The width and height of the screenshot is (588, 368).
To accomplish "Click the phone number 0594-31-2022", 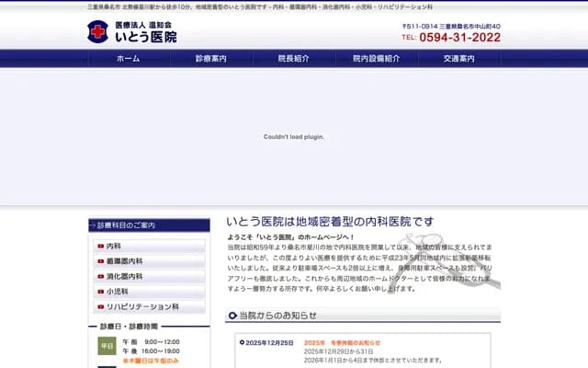I will coord(459,38).
